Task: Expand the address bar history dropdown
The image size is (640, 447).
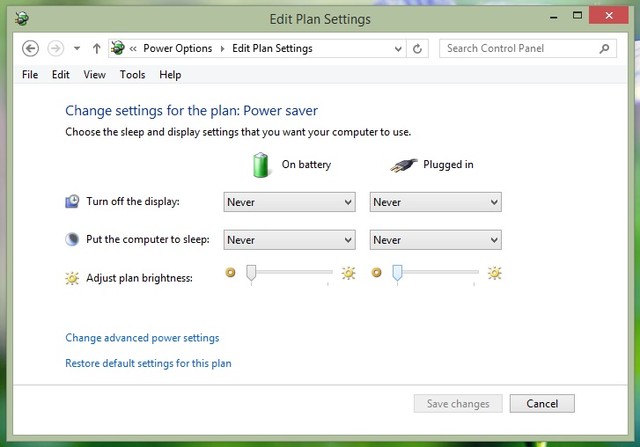Action: pos(398,49)
